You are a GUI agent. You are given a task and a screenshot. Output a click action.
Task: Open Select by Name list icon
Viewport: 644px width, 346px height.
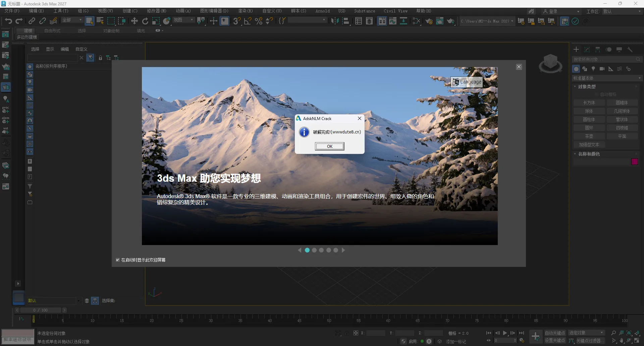[x=100, y=21]
